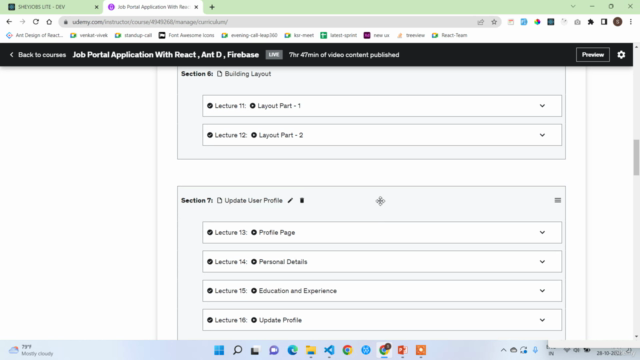
Task: Click Lecture 13 Profile Page title
Action: click(x=277, y=232)
